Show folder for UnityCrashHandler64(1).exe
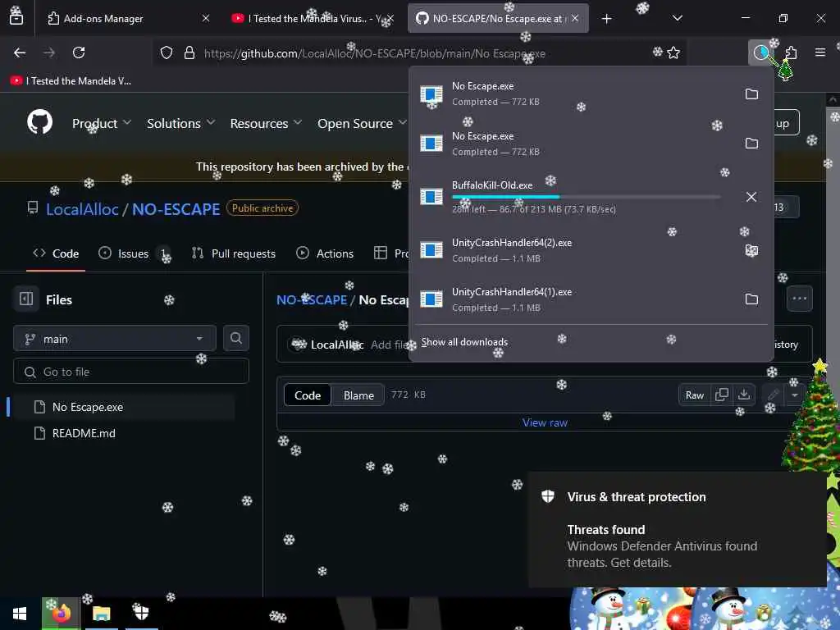 (x=751, y=299)
